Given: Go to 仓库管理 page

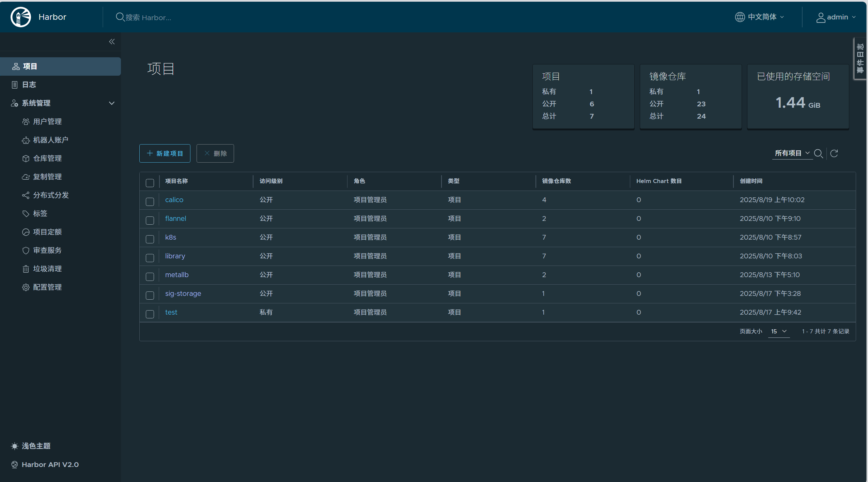Looking at the screenshot, I should (x=47, y=159).
